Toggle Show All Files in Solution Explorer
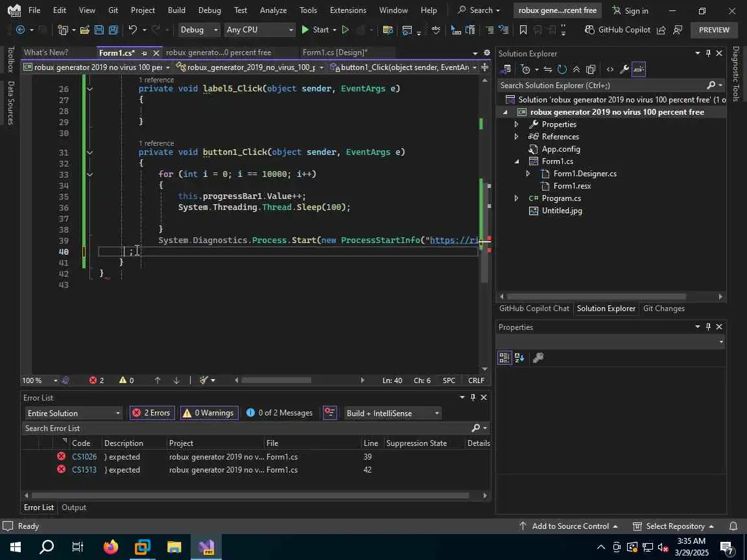 click(x=591, y=69)
